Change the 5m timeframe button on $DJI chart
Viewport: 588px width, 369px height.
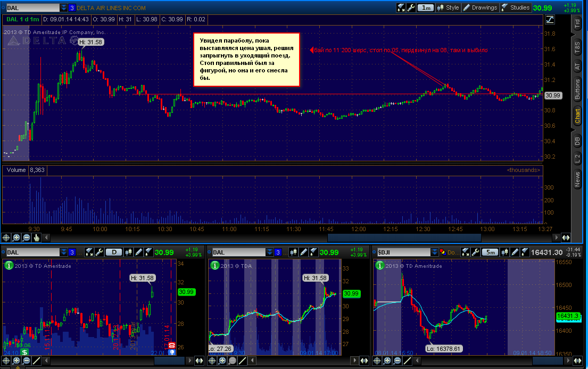[490, 252]
